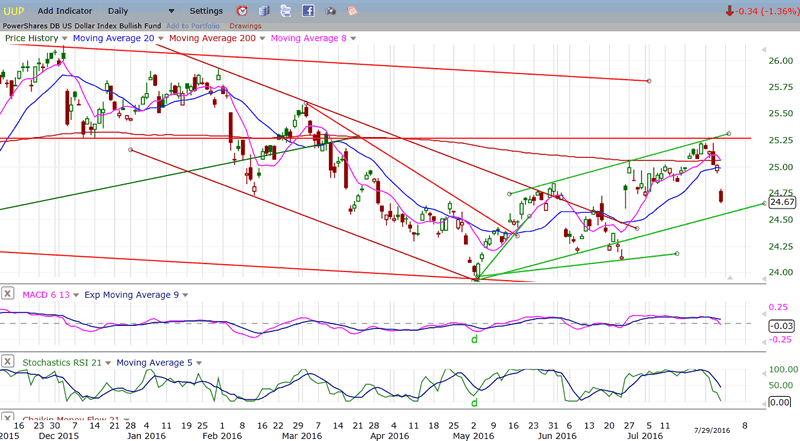This screenshot has width=800, height=441.
Task: Open the Settings menu
Action: click(x=206, y=10)
